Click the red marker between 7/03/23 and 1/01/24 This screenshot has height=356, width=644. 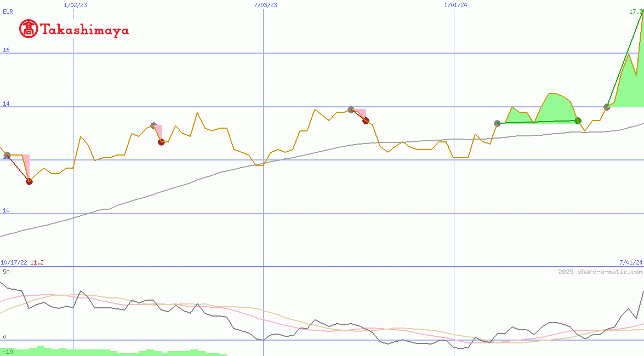(x=366, y=120)
